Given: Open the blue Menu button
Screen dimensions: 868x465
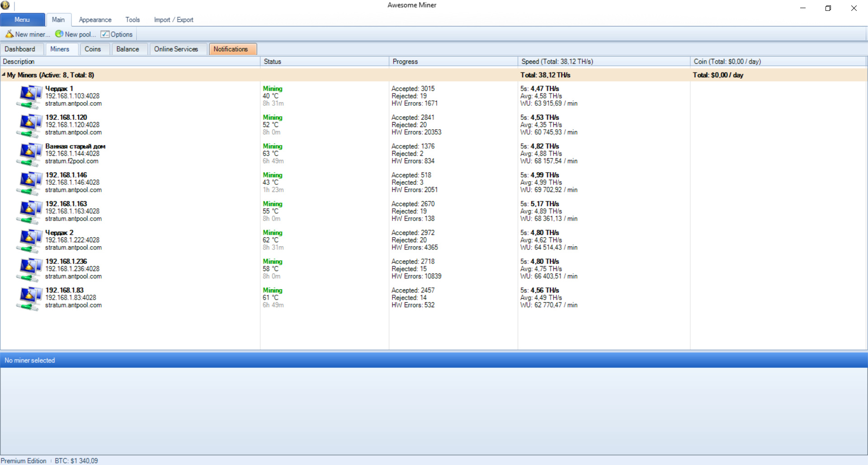Looking at the screenshot, I should pos(22,20).
